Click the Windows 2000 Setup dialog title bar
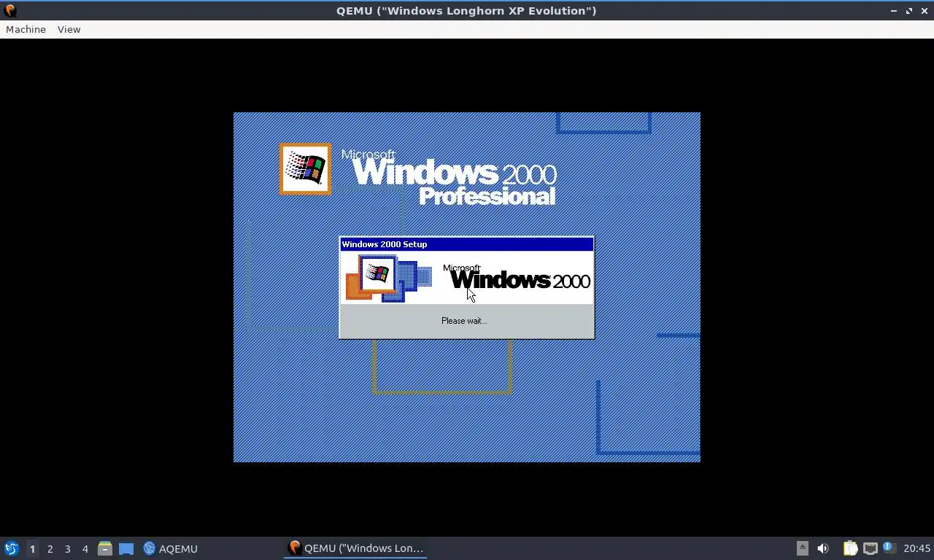This screenshot has width=934, height=560. pos(466,244)
